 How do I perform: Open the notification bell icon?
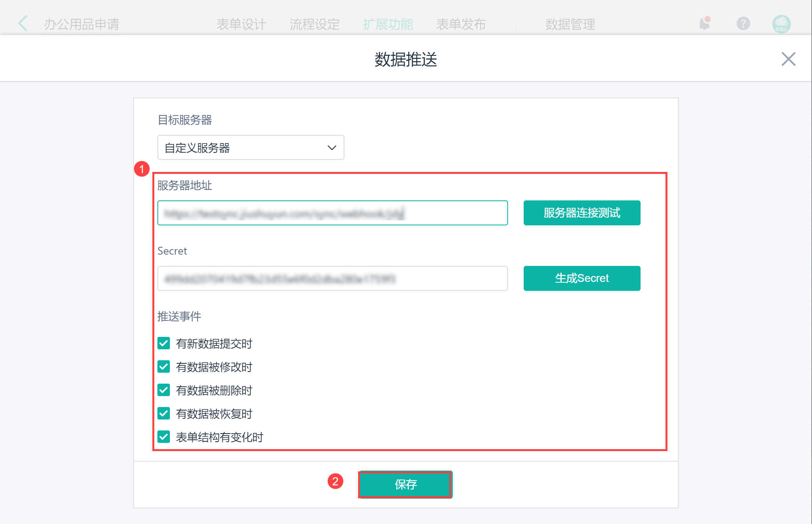click(704, 23)
